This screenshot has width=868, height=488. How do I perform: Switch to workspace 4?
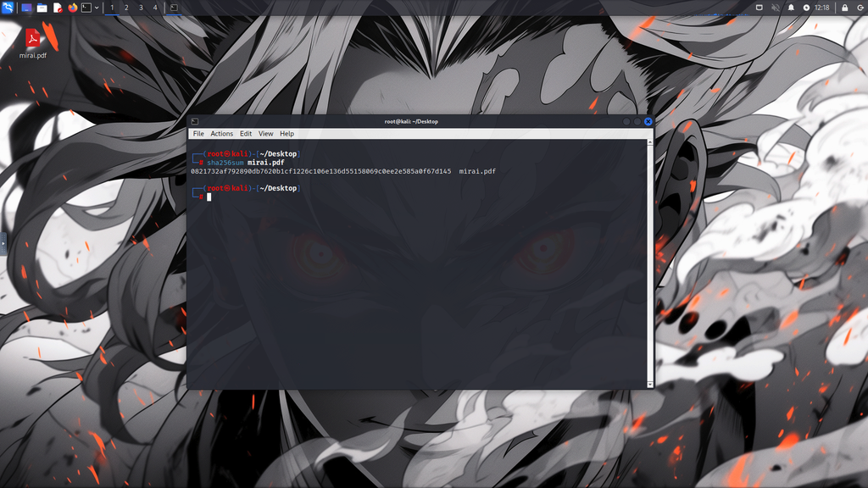pyautogui.click(x=155, y=8)
